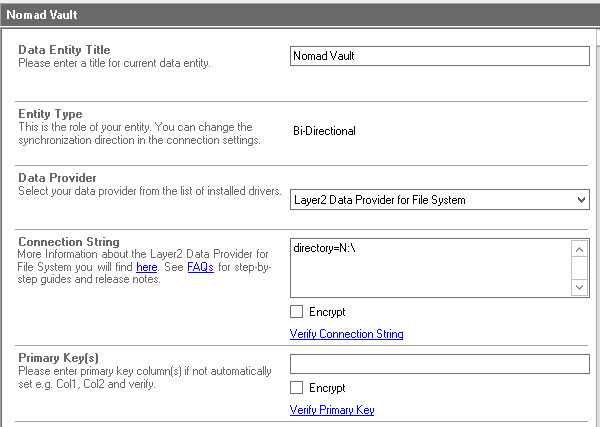Click into the Connection String text area
Screen dimensions: 600x427
[x=430, y=267]
